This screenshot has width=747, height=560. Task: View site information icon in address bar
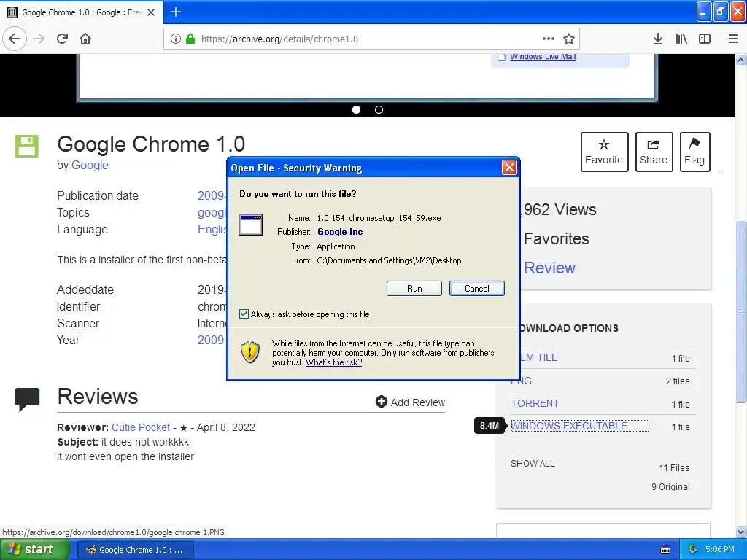pyautogui.click(x=175, y=39)
